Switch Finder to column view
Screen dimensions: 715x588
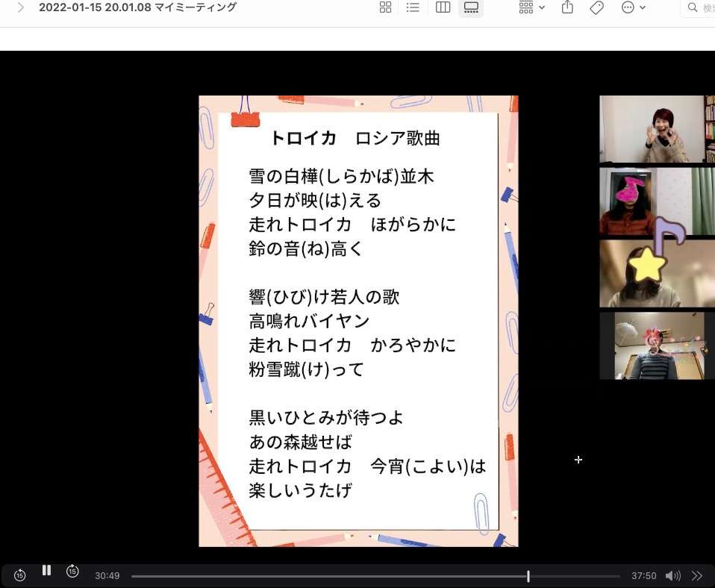point(443,7)
